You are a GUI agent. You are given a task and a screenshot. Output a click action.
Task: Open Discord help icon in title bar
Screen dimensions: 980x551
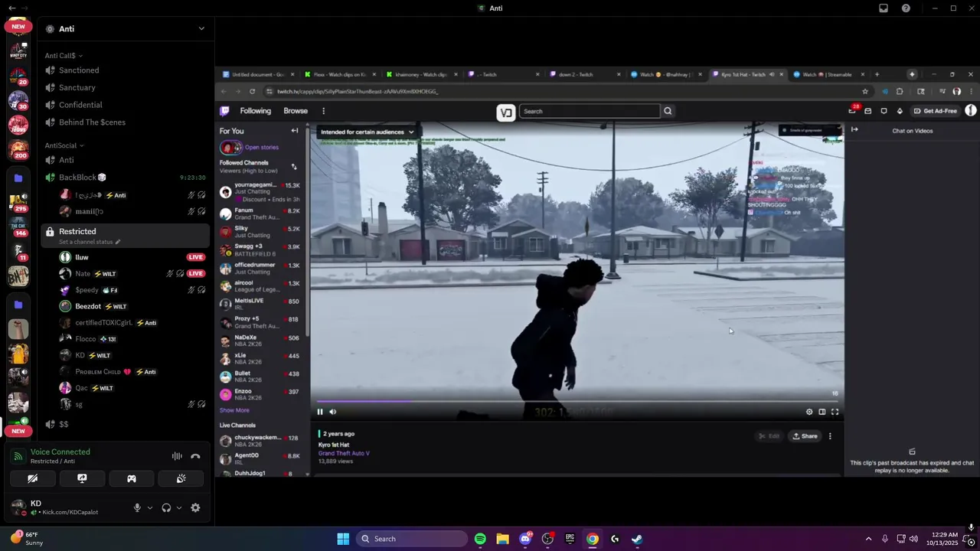(x=906, y=8)
